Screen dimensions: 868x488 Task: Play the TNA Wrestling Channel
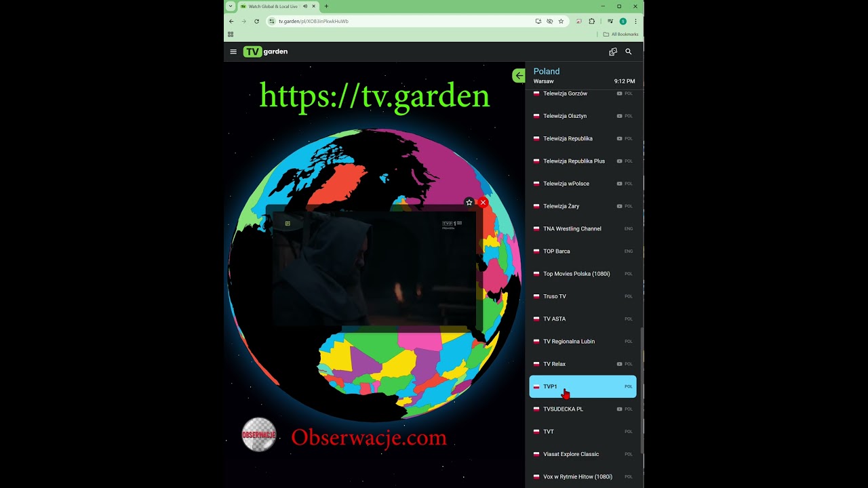coord(583,228)
